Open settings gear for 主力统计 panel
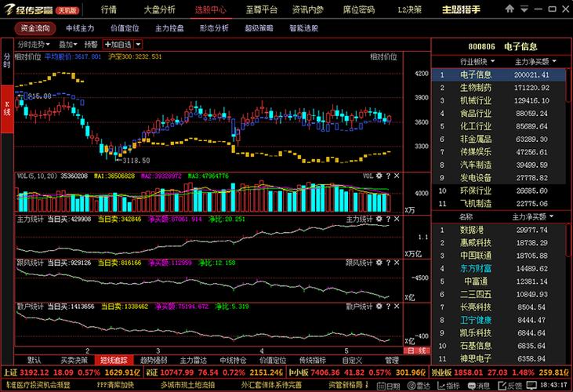 [379, 219]
